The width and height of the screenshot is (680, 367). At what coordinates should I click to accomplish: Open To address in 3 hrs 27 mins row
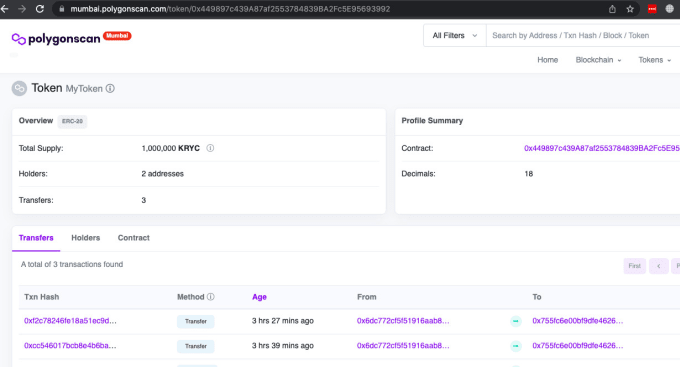pyautogui.click(x=578, y=321)
